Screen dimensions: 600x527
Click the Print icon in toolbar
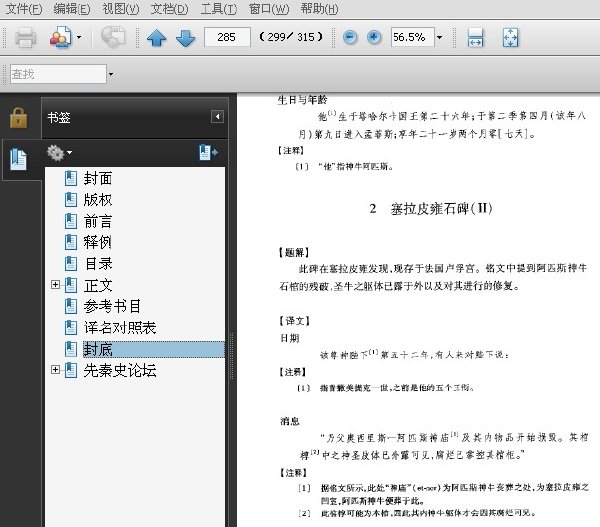(26, 38)
